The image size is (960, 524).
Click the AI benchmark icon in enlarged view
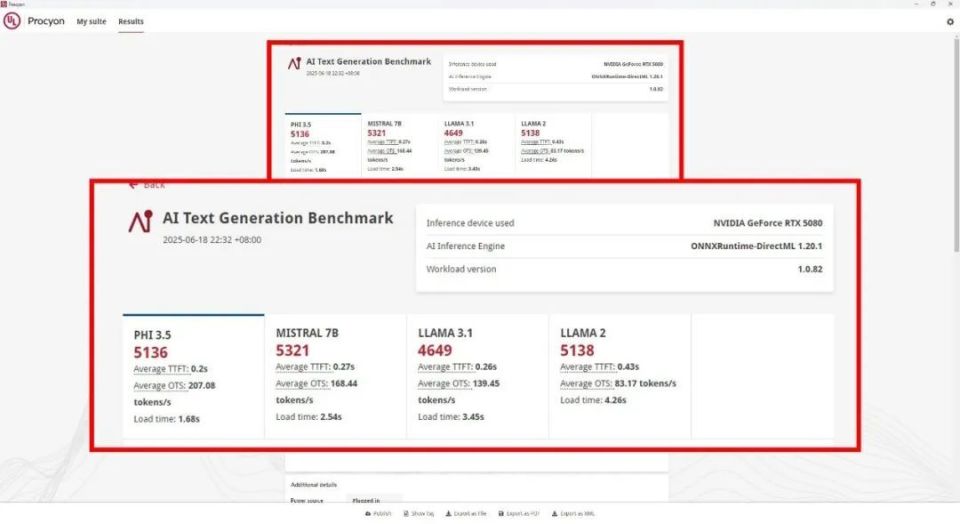click(140, 222)
